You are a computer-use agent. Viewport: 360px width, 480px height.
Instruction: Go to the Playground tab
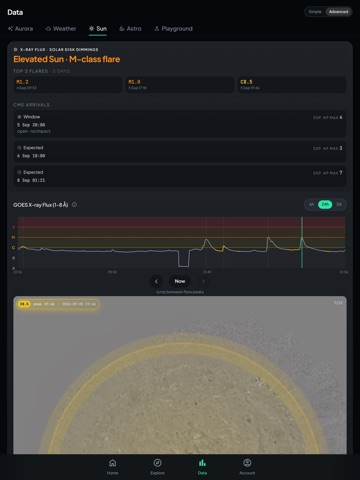(x=173, y=29)
